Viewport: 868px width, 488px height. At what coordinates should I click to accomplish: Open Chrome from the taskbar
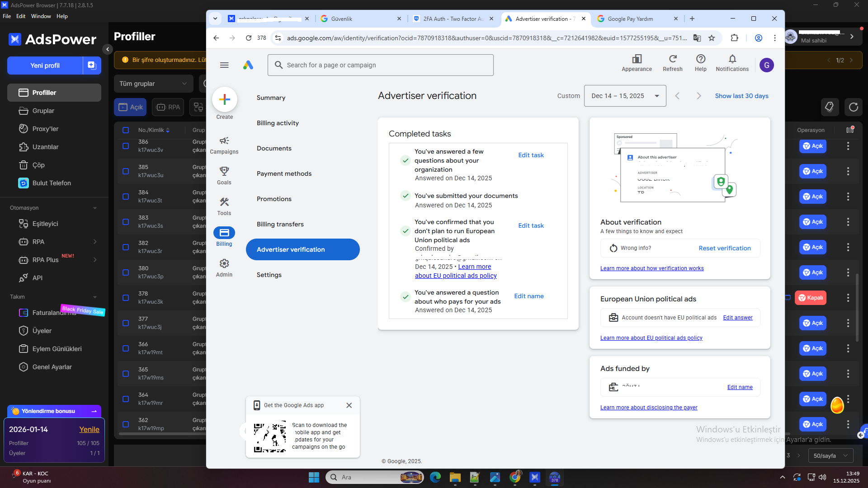click(x=515, y=477)
